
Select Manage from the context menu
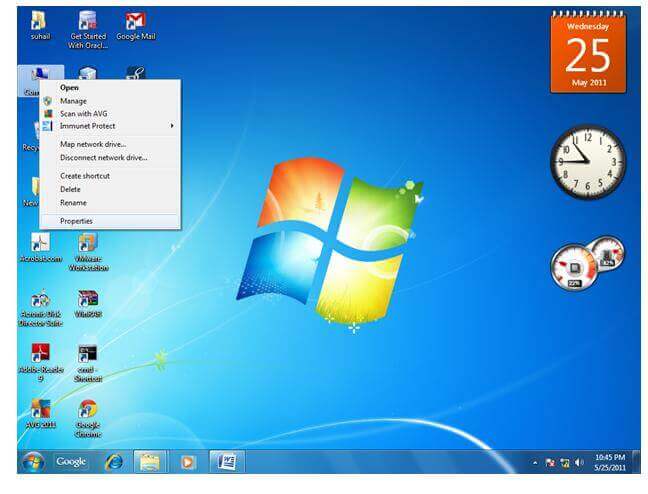(x=73, y=101)
